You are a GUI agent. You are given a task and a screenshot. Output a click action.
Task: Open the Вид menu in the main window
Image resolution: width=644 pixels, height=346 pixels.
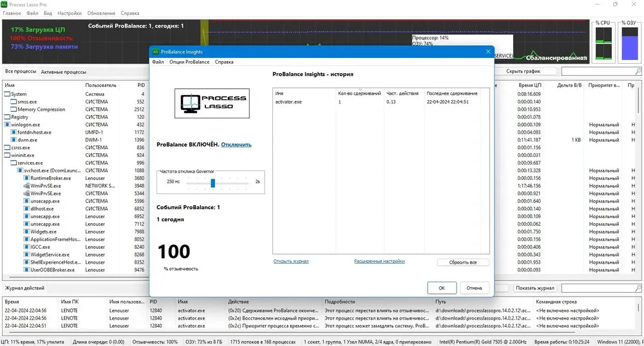48,13
